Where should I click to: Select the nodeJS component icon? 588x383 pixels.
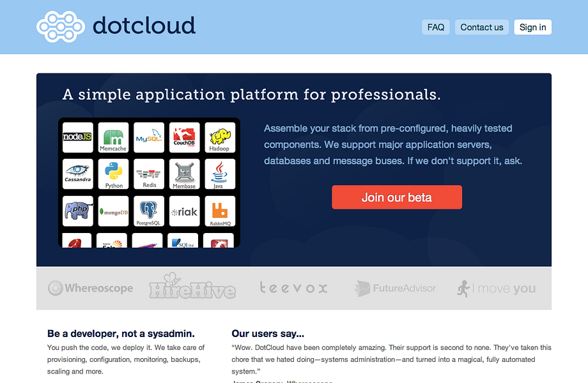click(77, 137)
